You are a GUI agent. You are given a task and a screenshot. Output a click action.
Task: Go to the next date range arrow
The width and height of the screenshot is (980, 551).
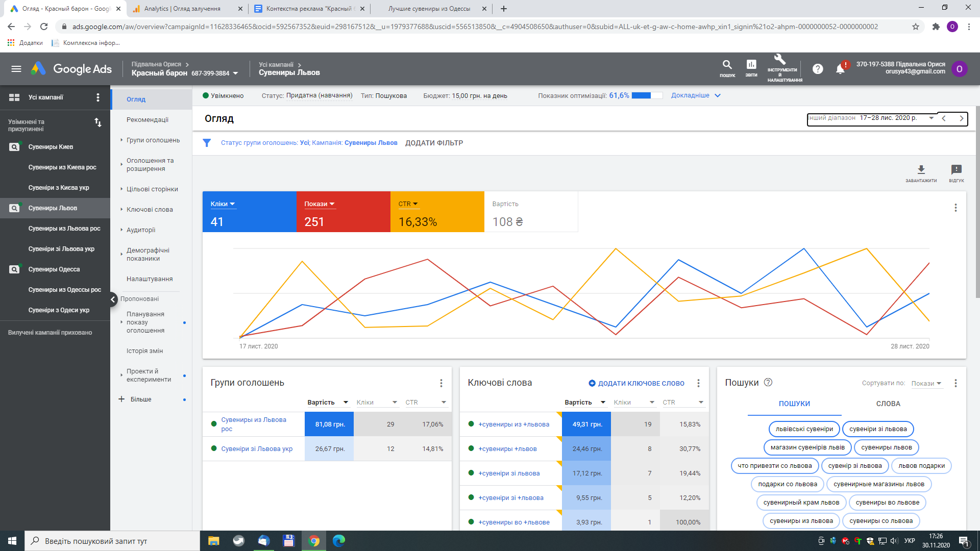point(962,118)
